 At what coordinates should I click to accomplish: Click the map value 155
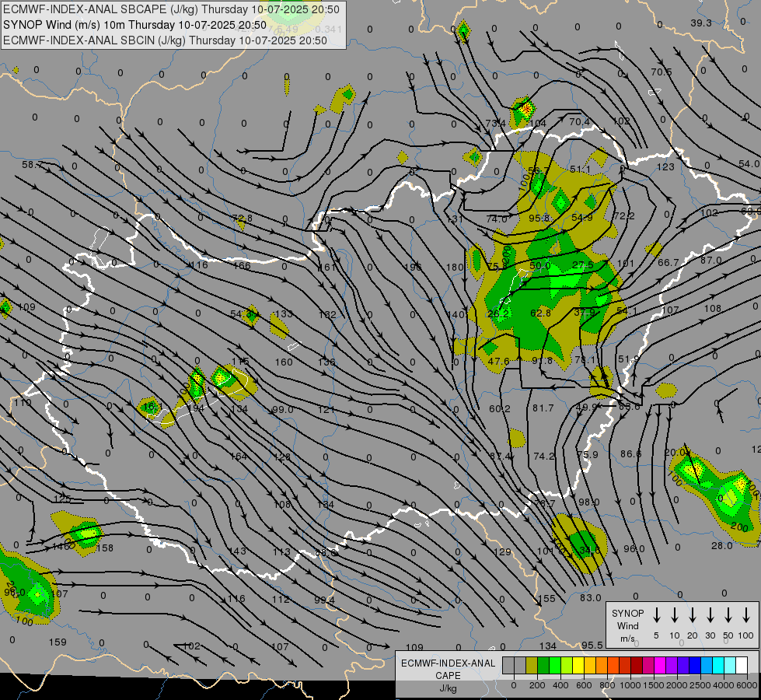(546, 598)
